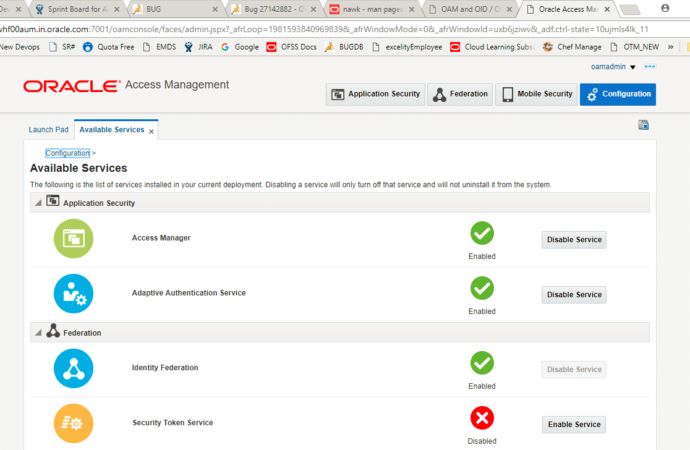This screenshot has width=690, height=450.
Task: Collapse the Federation section
Action: (38, 333)
